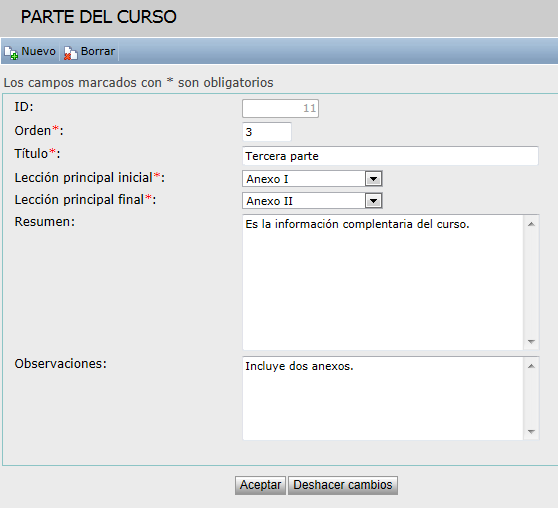The width and height of the screenshot is (558, 508).
Task: Click the 'ID:' label
Action: (x=24, y=107)
